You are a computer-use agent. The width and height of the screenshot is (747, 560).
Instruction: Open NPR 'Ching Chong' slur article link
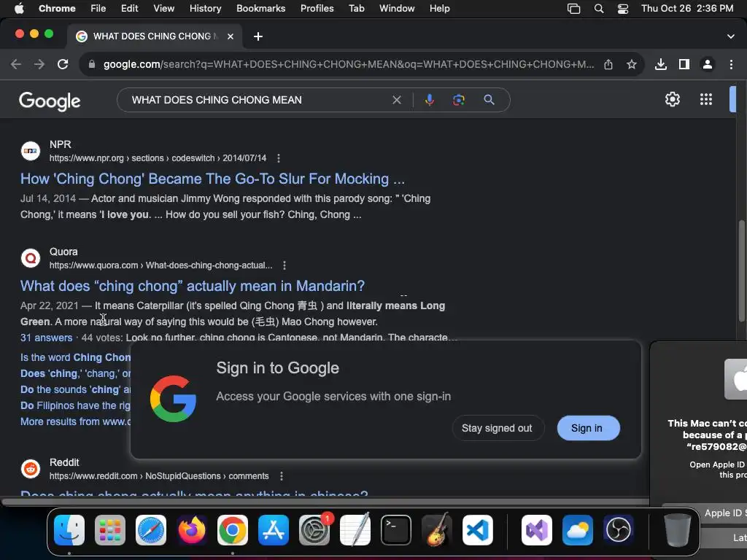pyautogui.click(x=212, y=179)
